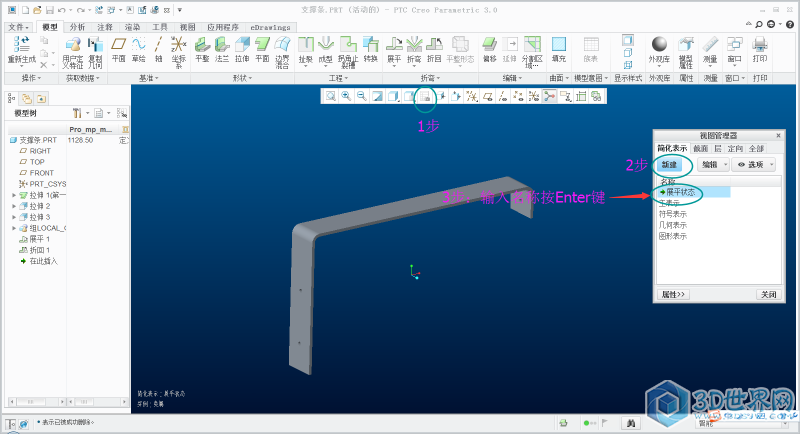Select 几何表示 in the View Manager list
The width and height of the screenshot is (800, 434).
672,225
